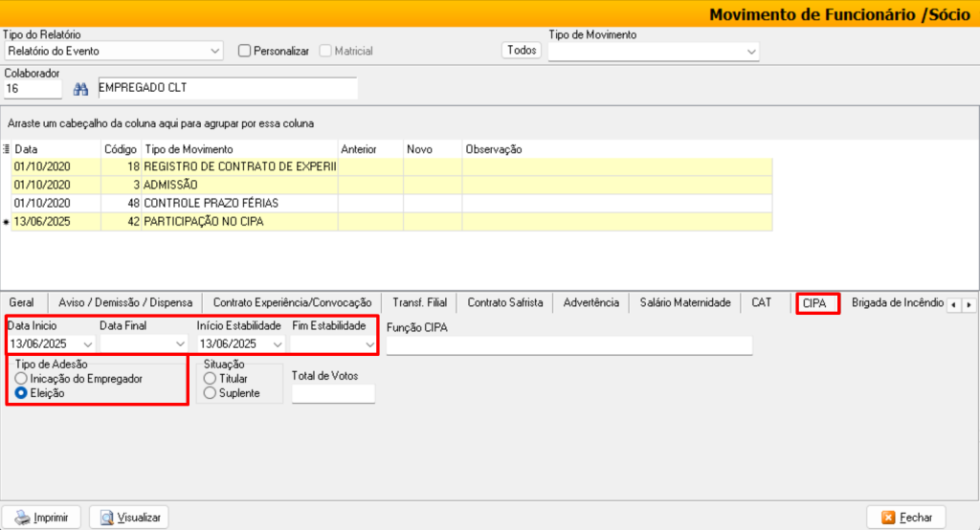
Task: Click the printer icon on Imprimir
Action: pyautogui.click(x=23, y=518)
